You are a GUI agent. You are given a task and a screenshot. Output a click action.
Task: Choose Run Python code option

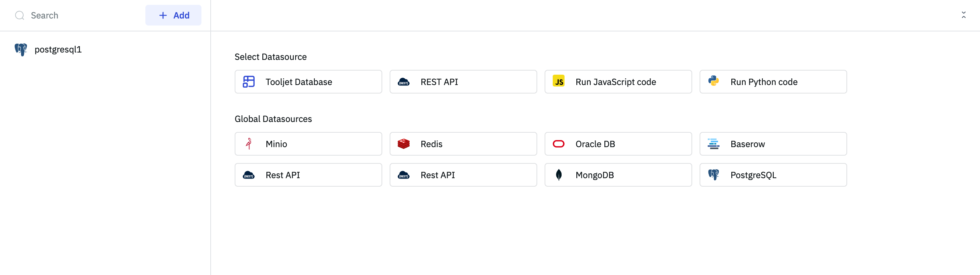[773, 82]
